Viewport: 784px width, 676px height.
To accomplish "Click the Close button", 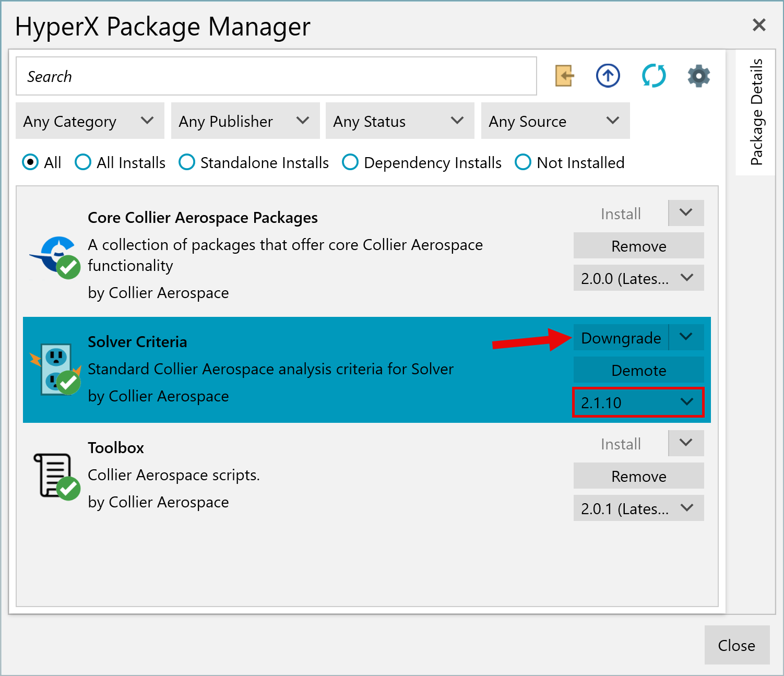I will tap(737, 645).
